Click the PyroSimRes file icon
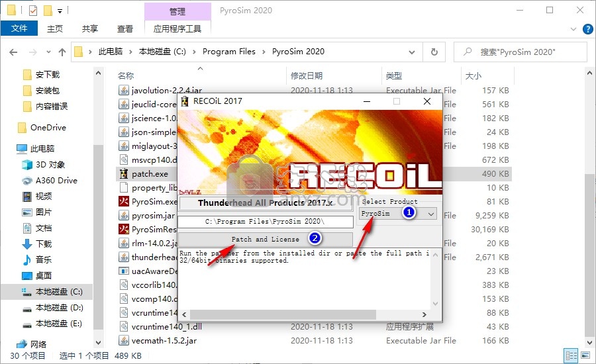The image size is (596, 364). 124,229
